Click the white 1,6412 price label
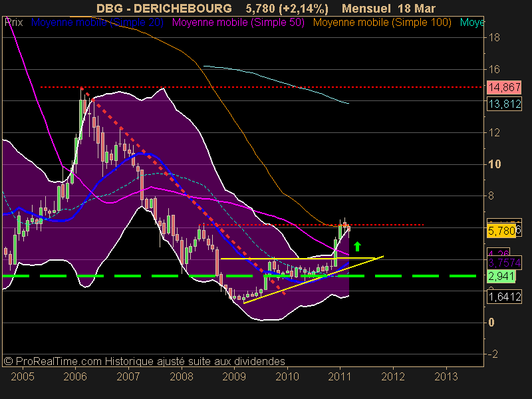The height and width of the screenshot is (399, 532). point(504,297)
